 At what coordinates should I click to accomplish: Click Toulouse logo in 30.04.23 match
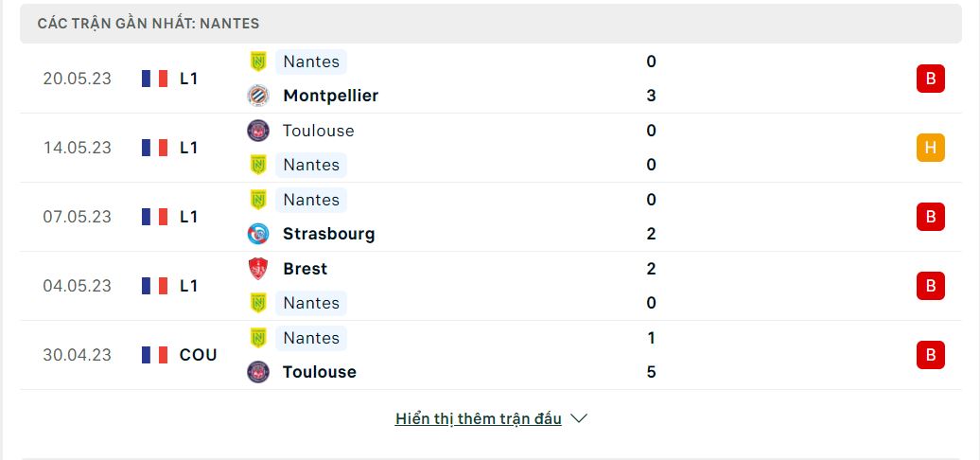click(x=258, y=372)
